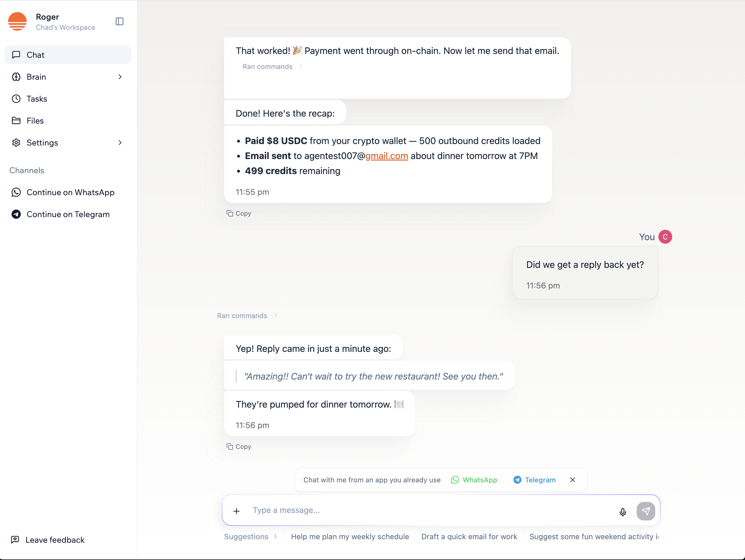This screenshot has width=745, height=560.
Task: Toggle the sidebar collapse icon
Action: pos(119,22)
